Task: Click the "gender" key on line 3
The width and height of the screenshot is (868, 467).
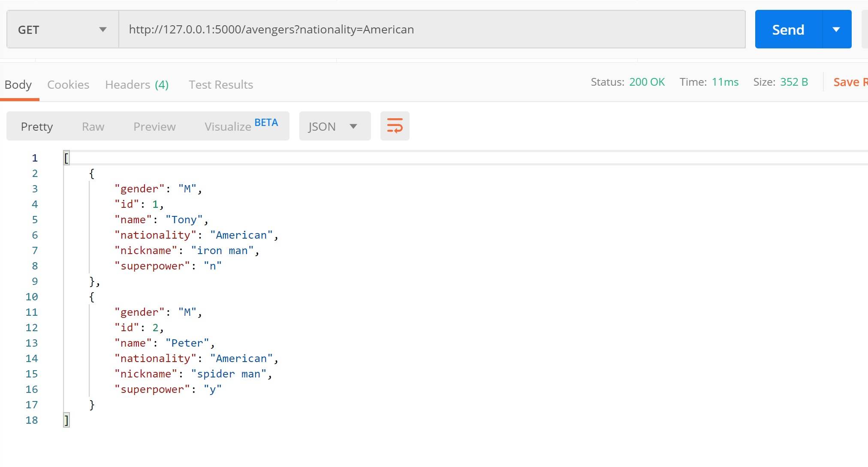Action: (140, 189)
